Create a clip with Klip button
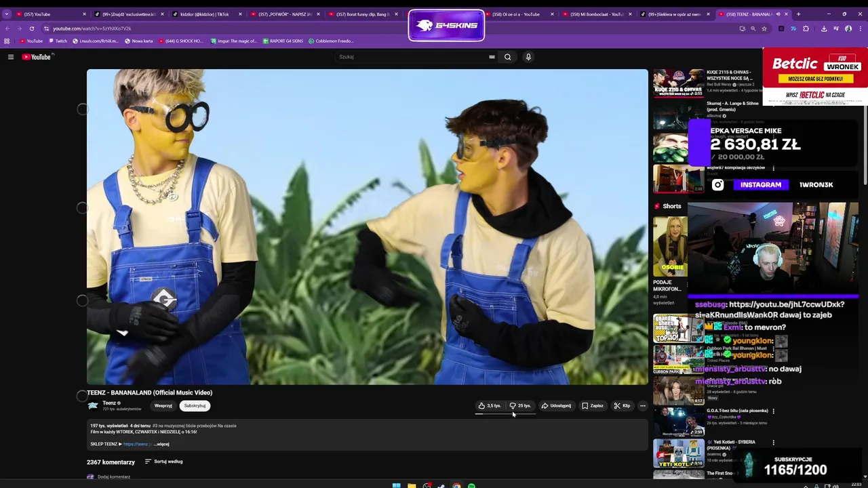This screenshot has width=868, height=488. click(x=622, y=406)
